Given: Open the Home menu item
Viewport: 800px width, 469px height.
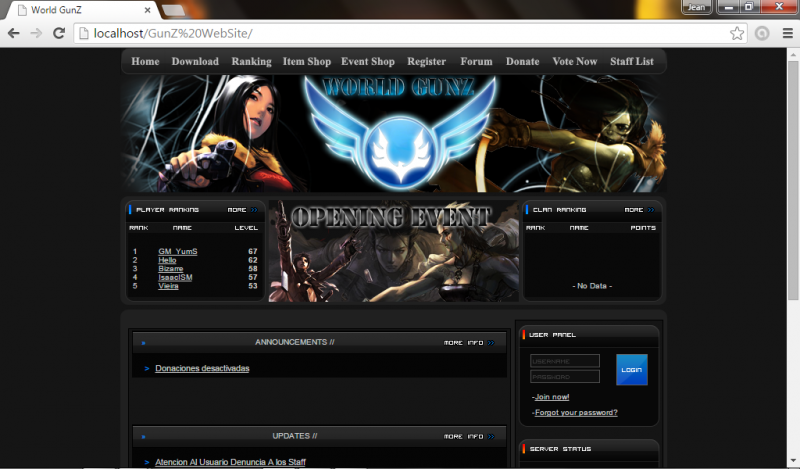Looking at the screenshot, I should [145, 61].
